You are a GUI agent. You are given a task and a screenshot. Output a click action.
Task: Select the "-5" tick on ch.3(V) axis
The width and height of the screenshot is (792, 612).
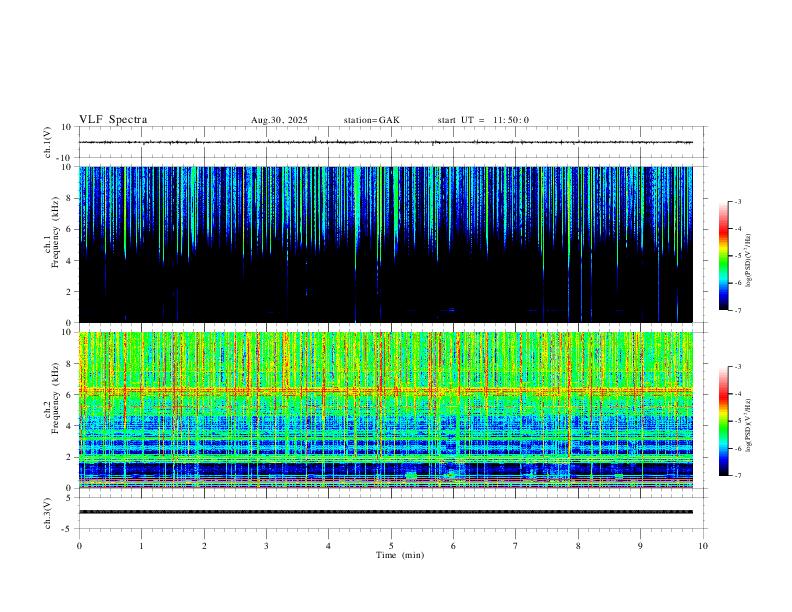(68, 529)
